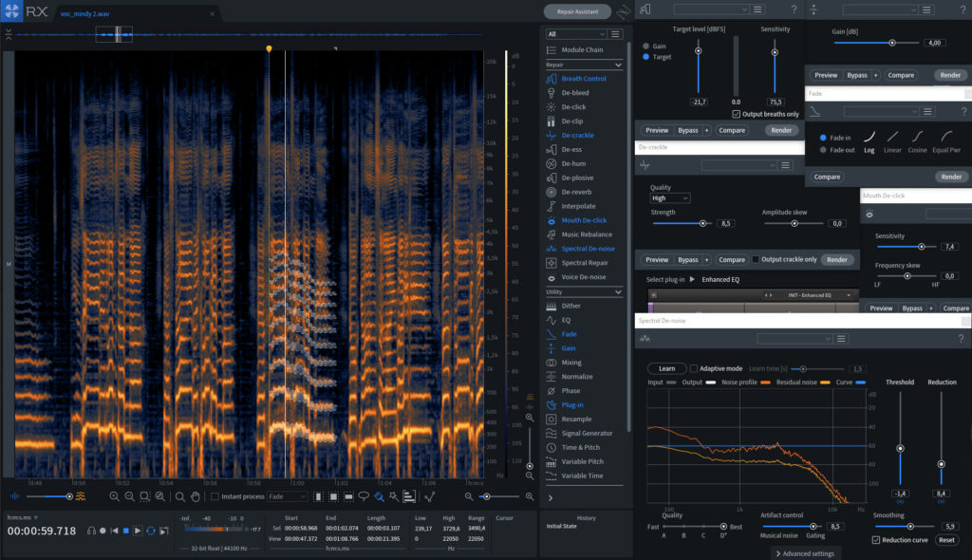Click the De-hum module icon

point(551,163)
